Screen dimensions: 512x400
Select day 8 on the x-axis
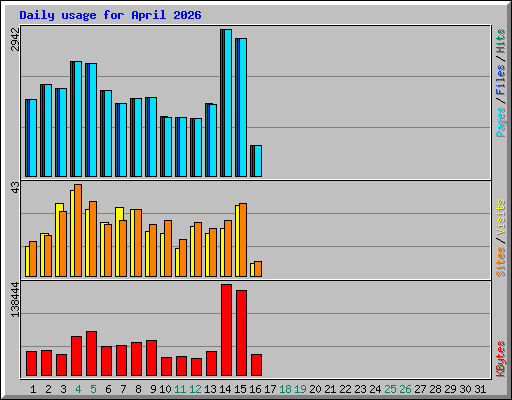point(138,389)
